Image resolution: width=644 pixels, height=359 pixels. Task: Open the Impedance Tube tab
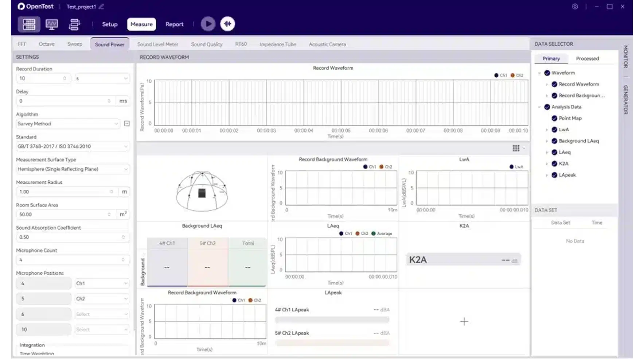click(x=278, y=44)
